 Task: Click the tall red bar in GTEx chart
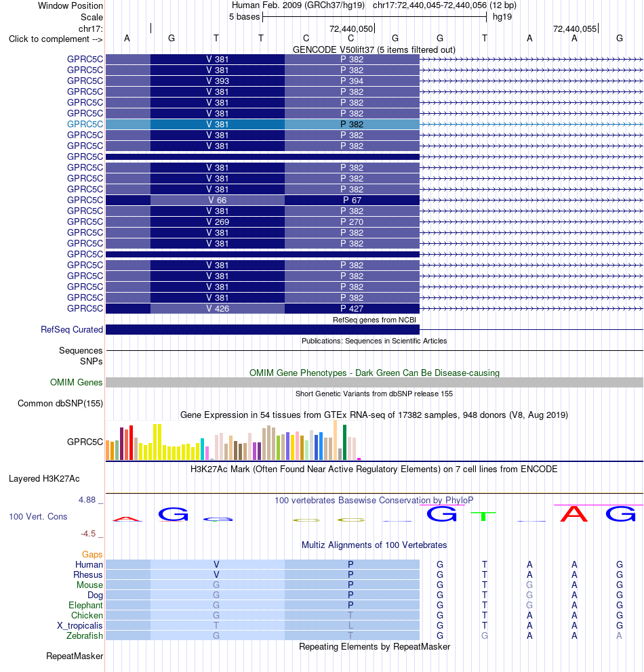132,443
